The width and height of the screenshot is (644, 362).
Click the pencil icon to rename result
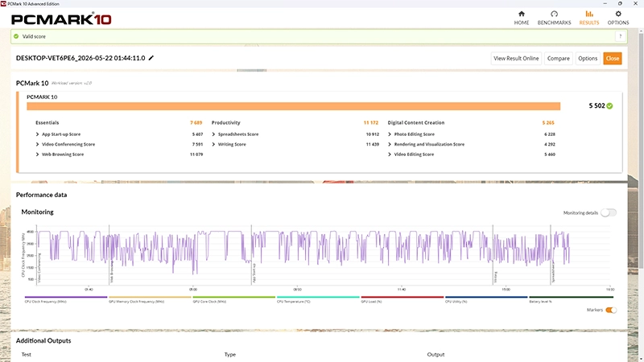click(151, 58)
